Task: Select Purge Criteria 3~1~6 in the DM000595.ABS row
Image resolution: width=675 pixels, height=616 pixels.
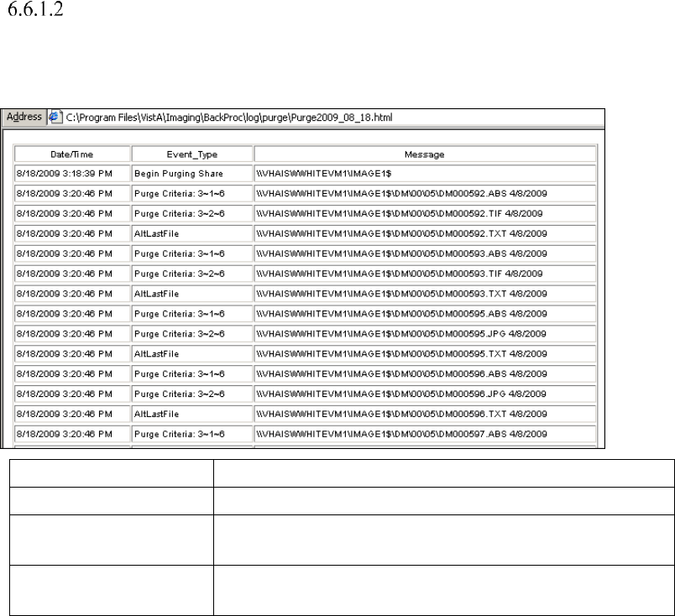Action: [x=192, y=314]
